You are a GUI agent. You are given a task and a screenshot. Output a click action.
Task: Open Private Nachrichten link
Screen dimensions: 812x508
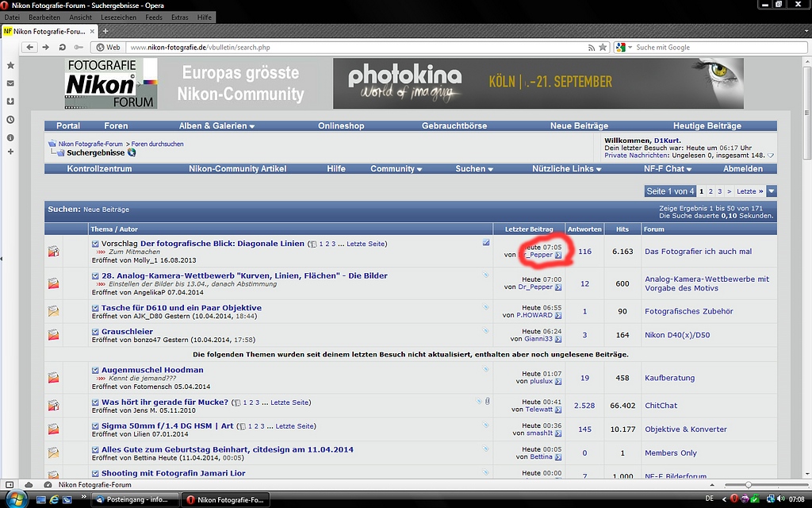point(636,156)
